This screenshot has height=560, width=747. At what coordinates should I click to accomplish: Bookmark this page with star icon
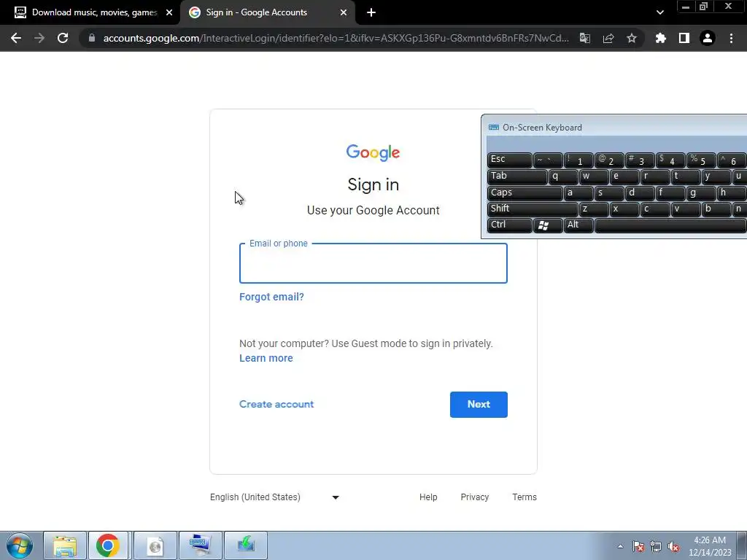point(632,38)
